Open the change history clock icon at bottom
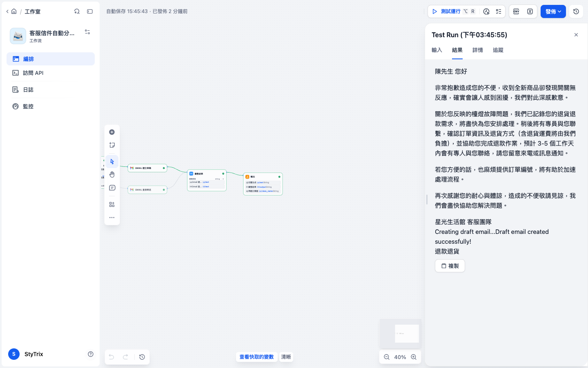 142,357
